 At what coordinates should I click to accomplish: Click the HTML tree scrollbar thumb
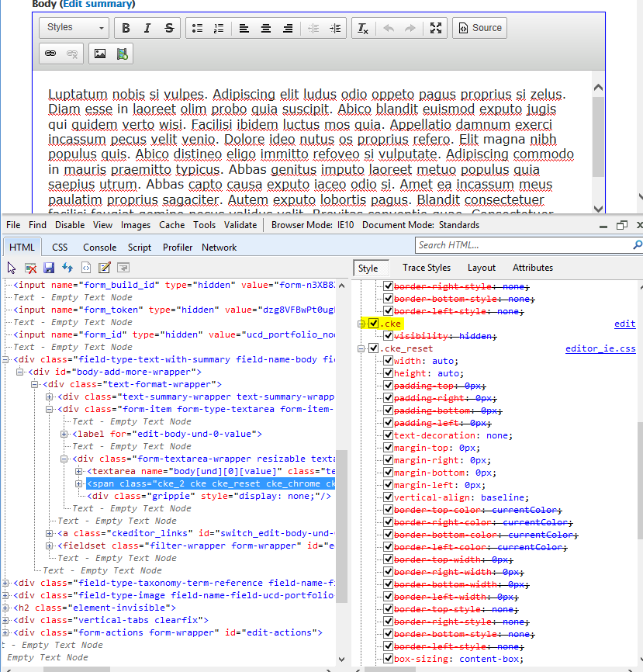pos(341,526)
